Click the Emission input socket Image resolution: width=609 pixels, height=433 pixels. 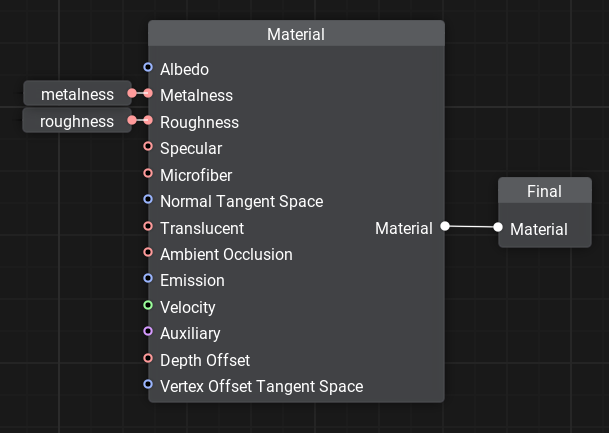coord(148,279)
